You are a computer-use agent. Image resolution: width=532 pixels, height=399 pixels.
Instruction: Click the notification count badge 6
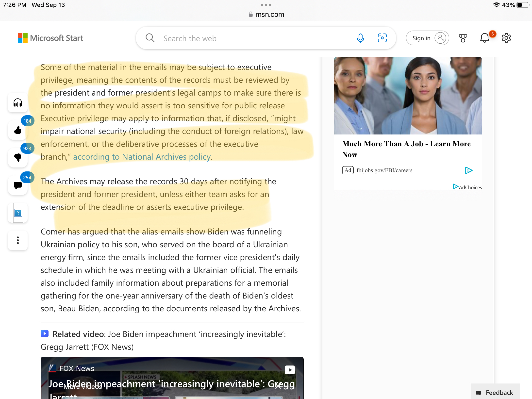click(492, 34)
